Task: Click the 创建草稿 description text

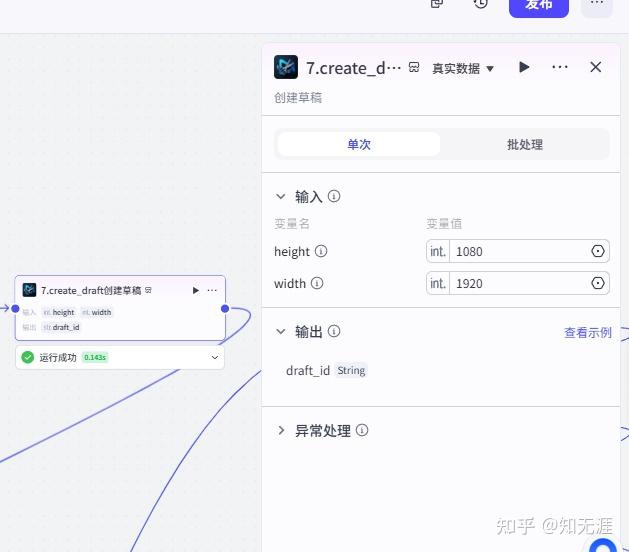Action: 298,97
